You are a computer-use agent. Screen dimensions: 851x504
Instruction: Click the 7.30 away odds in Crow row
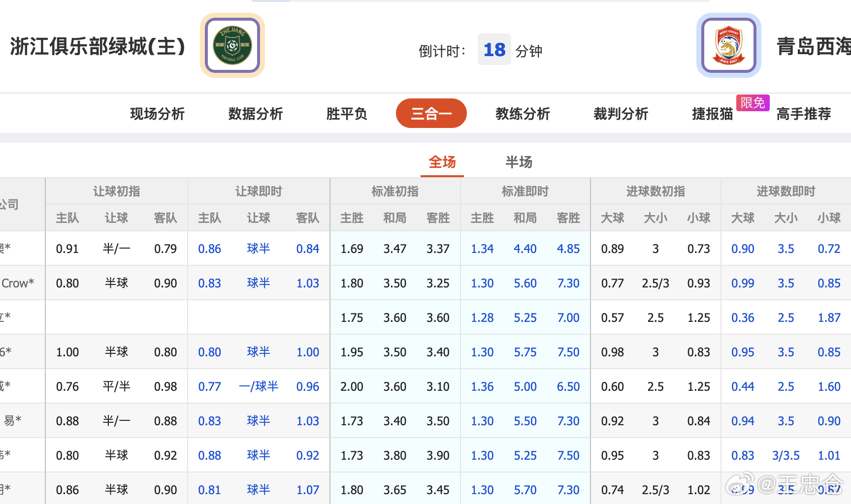[x=568, y=283]
